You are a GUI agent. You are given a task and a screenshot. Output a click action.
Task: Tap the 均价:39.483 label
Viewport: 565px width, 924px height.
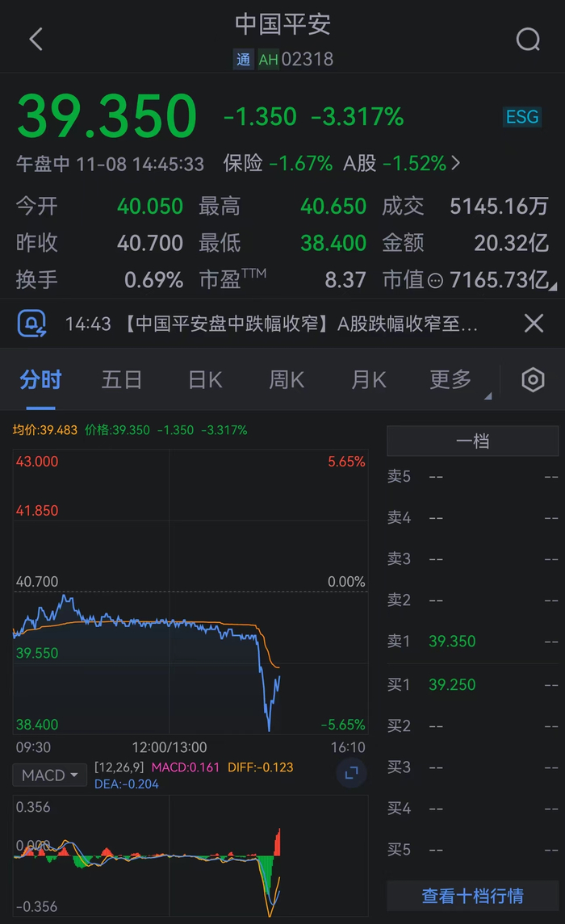tap(44, 430)
